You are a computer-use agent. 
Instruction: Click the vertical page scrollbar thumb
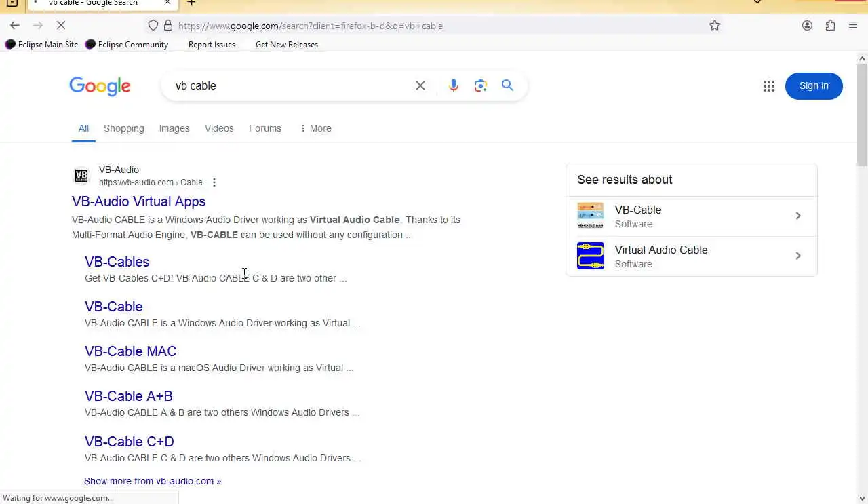pos(862,115)
